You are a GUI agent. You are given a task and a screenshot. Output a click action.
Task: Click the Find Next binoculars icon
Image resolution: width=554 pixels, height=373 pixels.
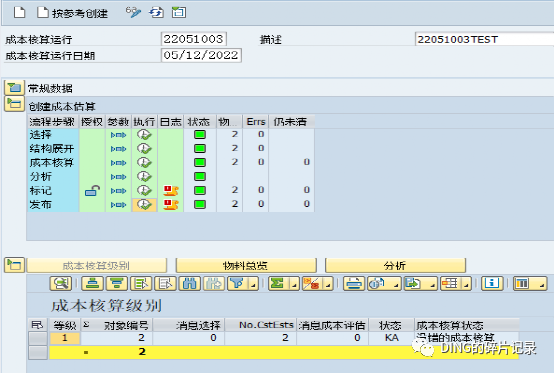pyautogui.click(x=214, y=283)
